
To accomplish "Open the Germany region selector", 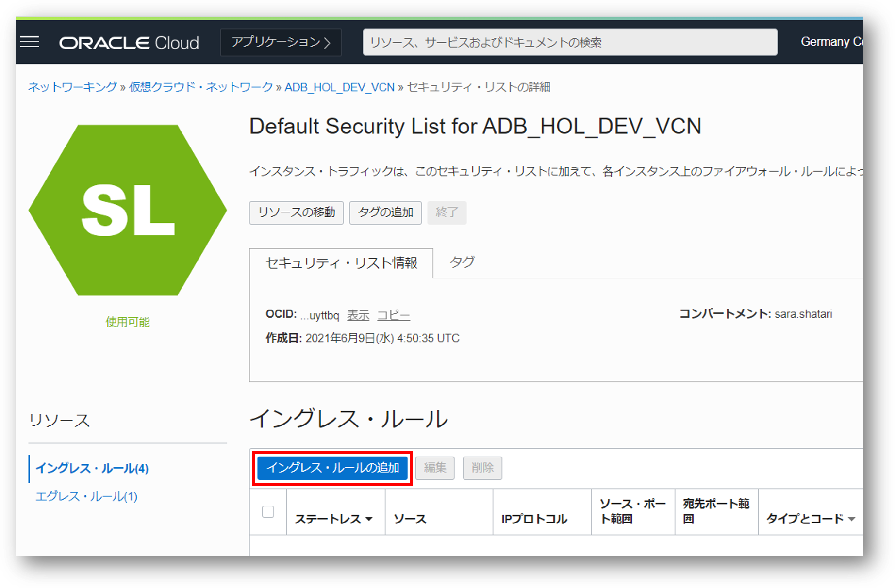I will point(831,42).
